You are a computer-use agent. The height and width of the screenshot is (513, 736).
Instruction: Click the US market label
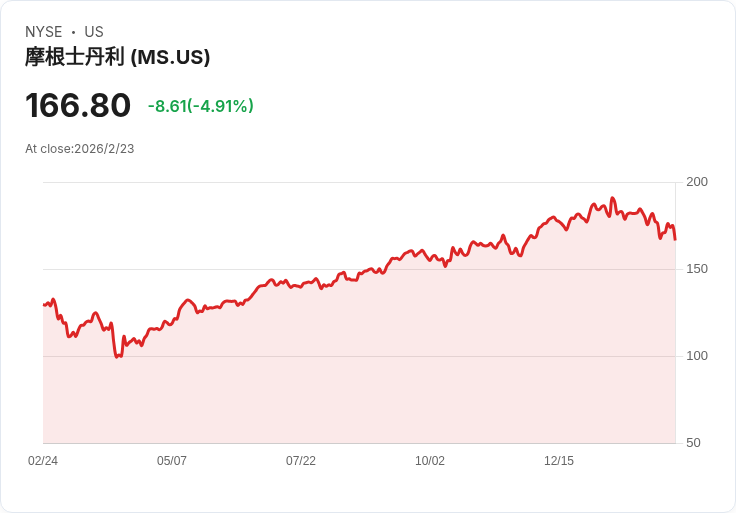tap(94, 32)
